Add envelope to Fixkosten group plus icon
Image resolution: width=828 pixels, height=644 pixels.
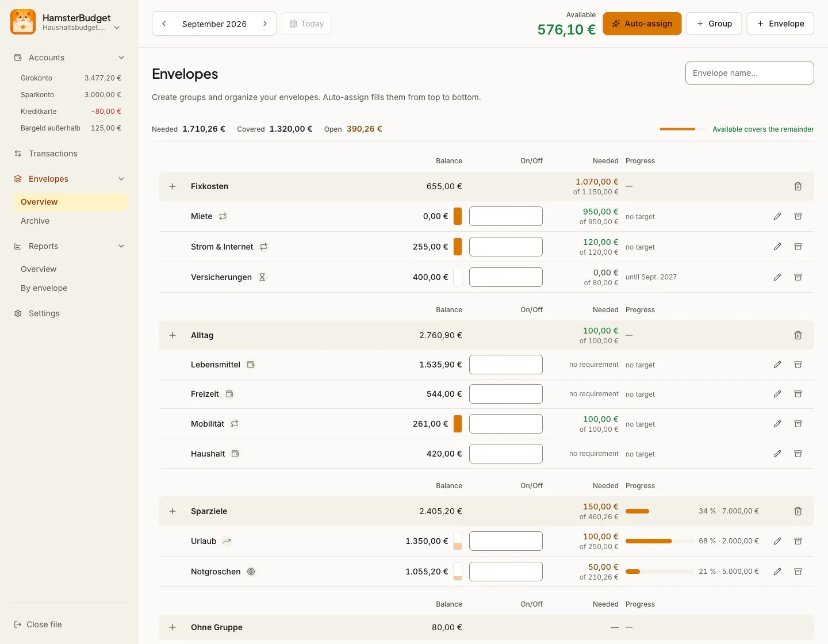172,186
